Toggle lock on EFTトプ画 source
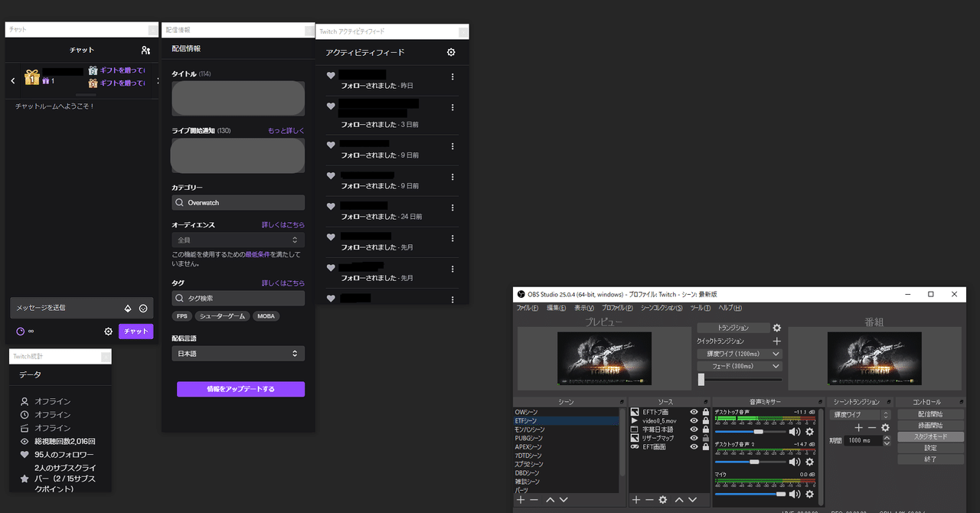 (x=705, y=412)
